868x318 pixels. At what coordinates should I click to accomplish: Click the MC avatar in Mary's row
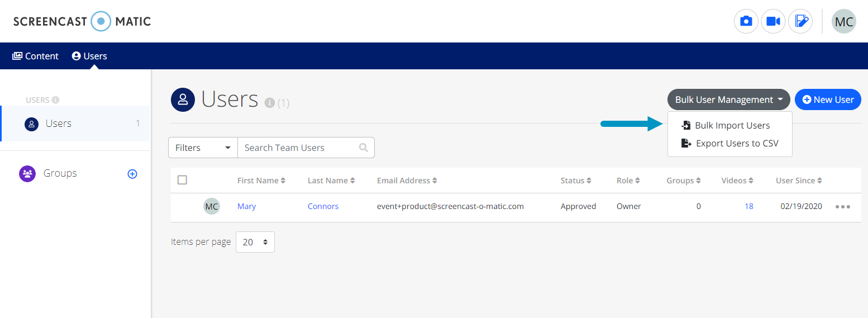212,206
